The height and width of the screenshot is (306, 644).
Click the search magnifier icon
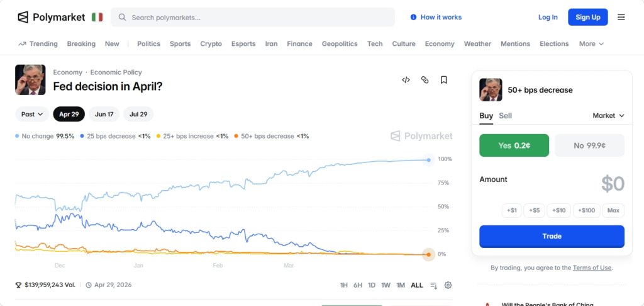pos(122,17)
